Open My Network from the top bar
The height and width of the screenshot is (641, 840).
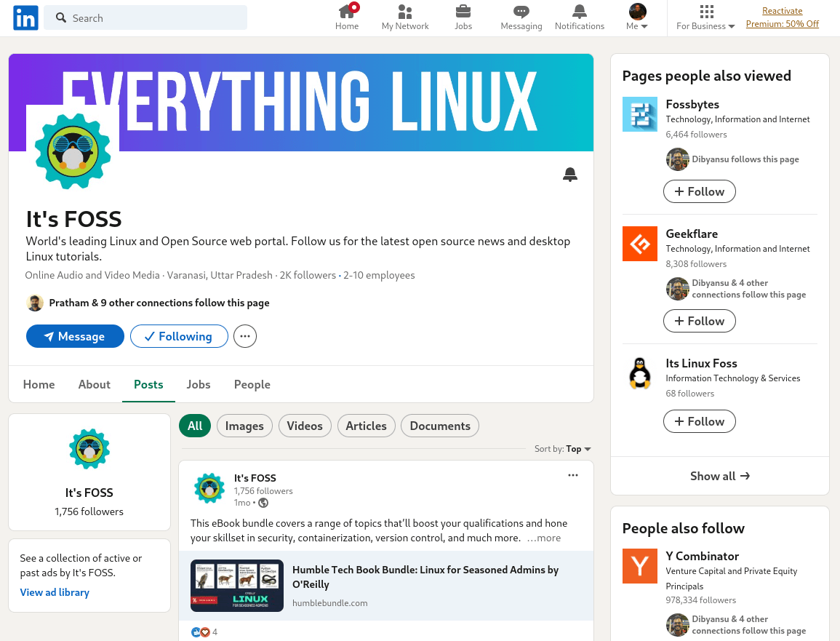(405, 16)
